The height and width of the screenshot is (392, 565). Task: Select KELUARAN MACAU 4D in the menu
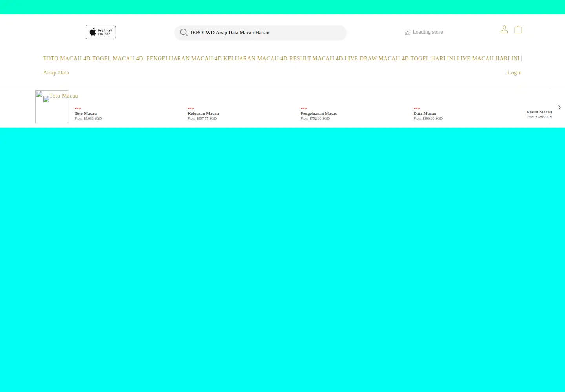tap(255, 58)
